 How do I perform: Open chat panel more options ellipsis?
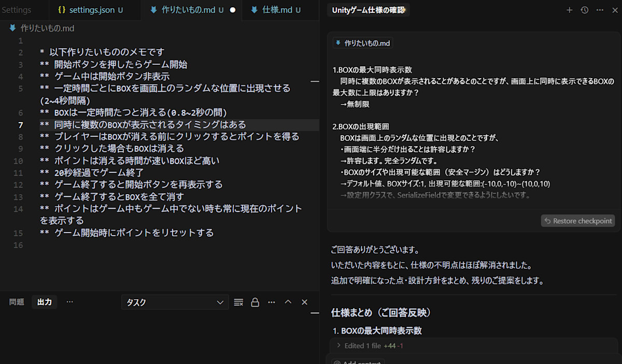[600, 10]
